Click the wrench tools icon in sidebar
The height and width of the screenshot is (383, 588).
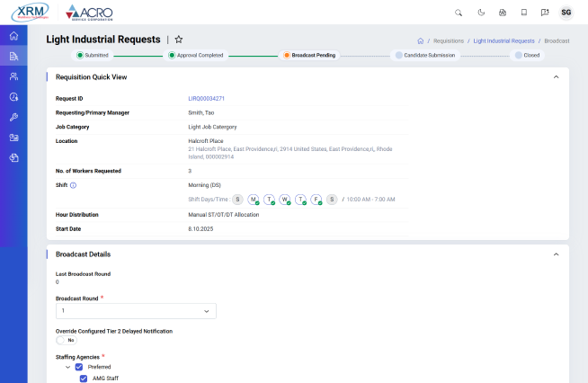(x=13, y=117)
